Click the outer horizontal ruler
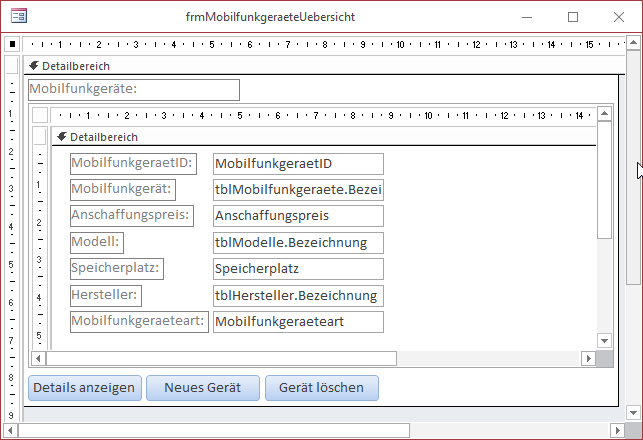 [324, 44]
